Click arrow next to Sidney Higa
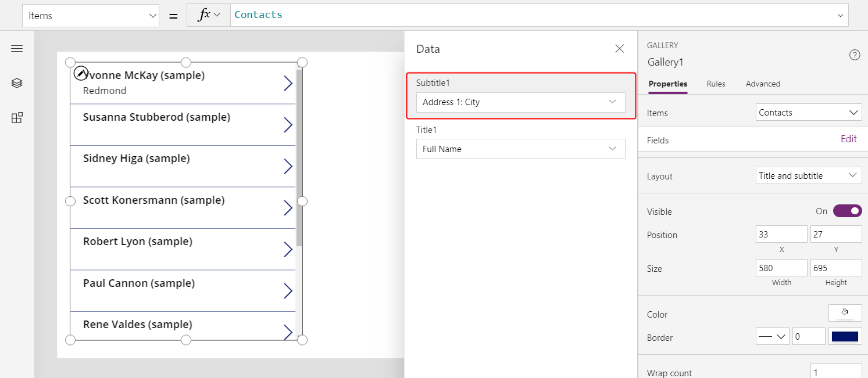868x378 pixels. click(x=288, y=167)
